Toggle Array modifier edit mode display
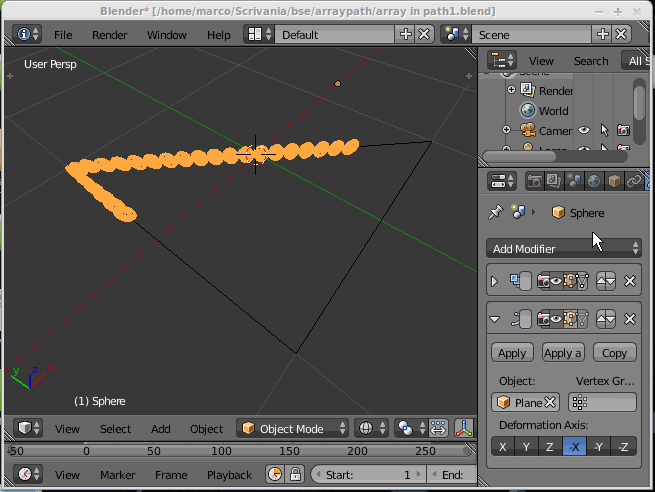The height and width of the screenshot is (492, 655). pyautogui.click(x=569, y=281)
